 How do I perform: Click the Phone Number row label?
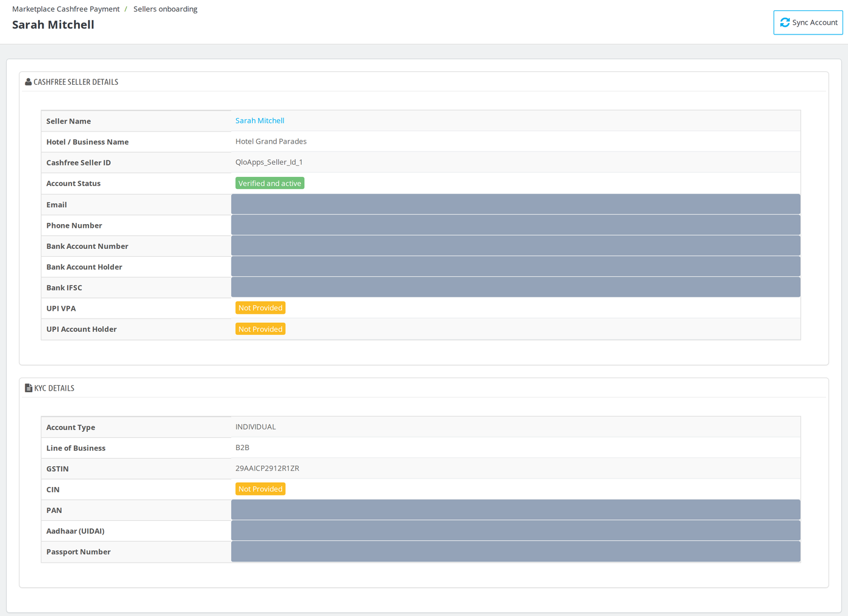pos(74,225)
